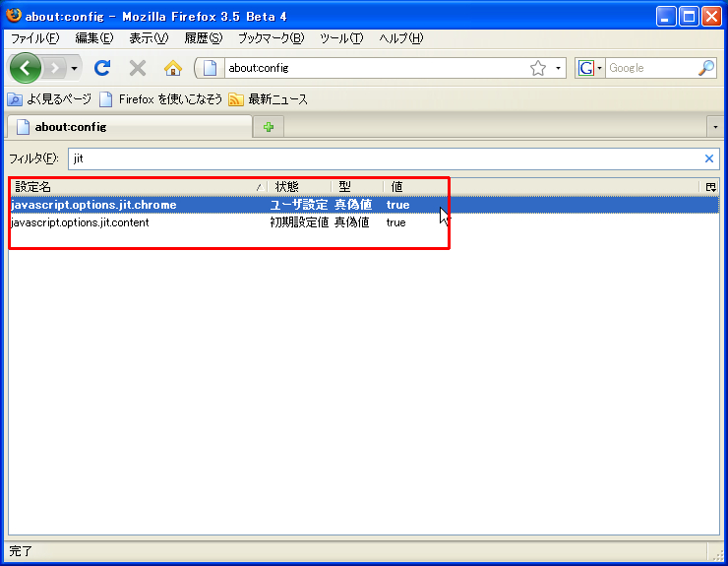728x566 pixels.
Task: Open よく見るページ bookmark folder
Action: click(x=49, y=99)
